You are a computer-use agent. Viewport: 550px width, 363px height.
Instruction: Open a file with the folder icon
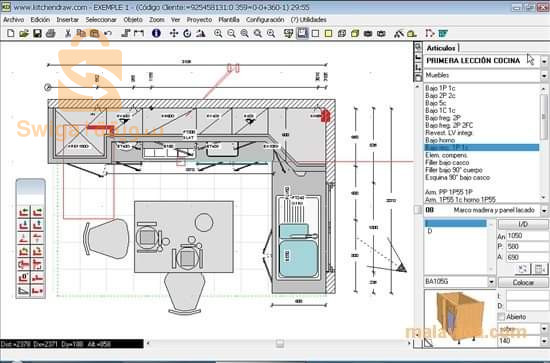24,33
